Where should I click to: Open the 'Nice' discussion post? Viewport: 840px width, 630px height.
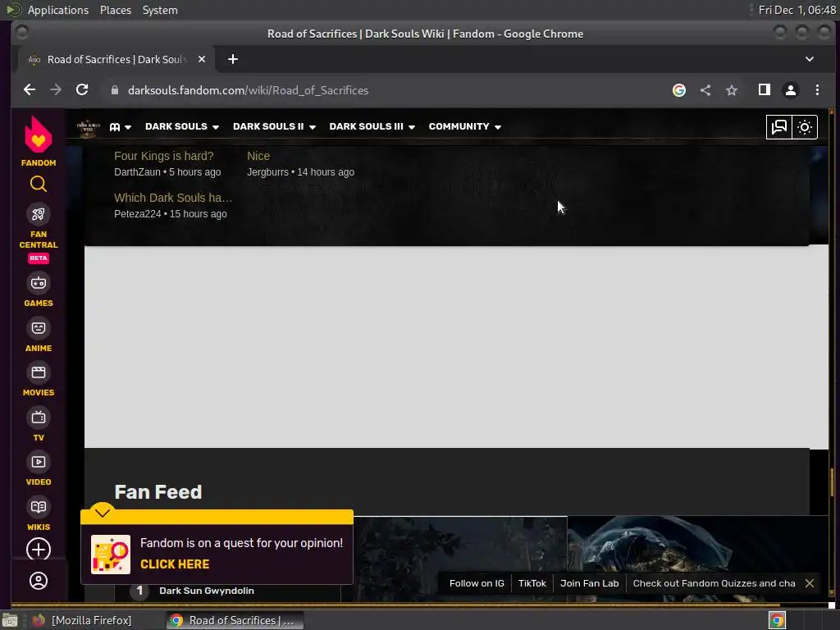258,156
